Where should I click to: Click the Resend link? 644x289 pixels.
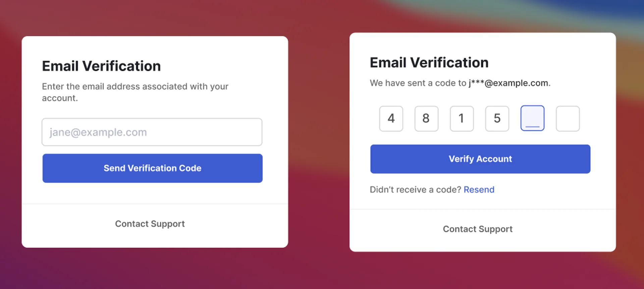coord(479,190)
